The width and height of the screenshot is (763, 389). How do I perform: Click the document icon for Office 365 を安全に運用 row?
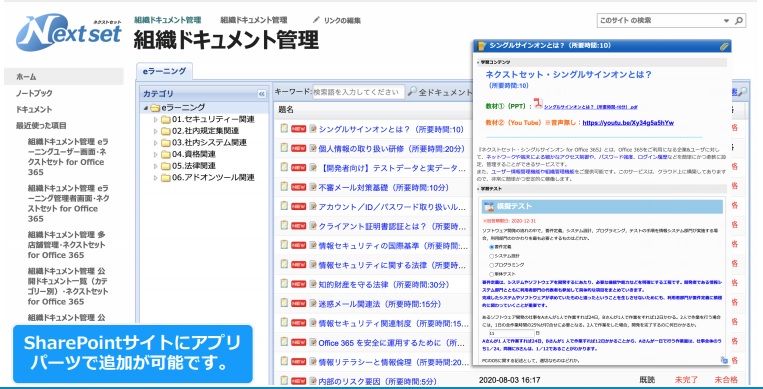[284, 342]
